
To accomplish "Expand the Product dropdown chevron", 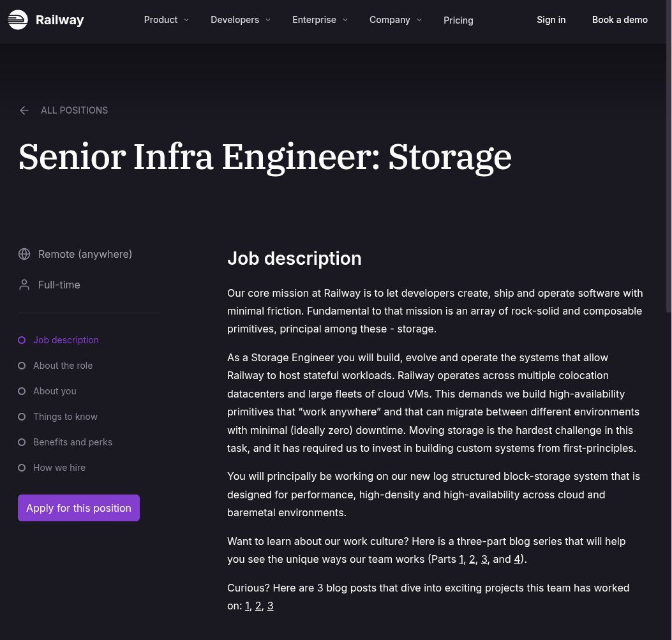I will pyautogui.click(x=186, y=20).
